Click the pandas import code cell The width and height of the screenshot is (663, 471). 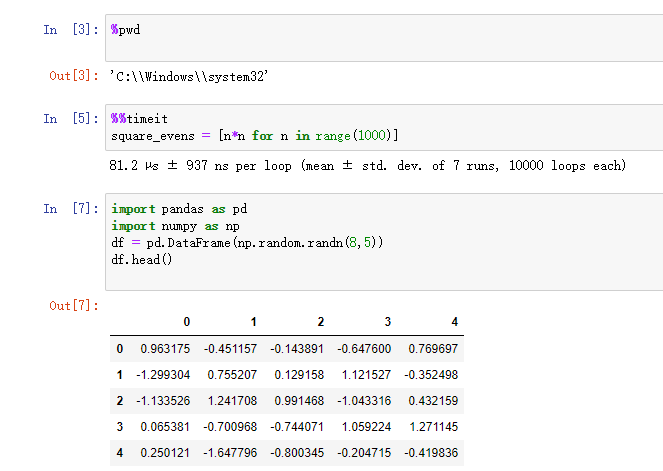pos(384,242)
